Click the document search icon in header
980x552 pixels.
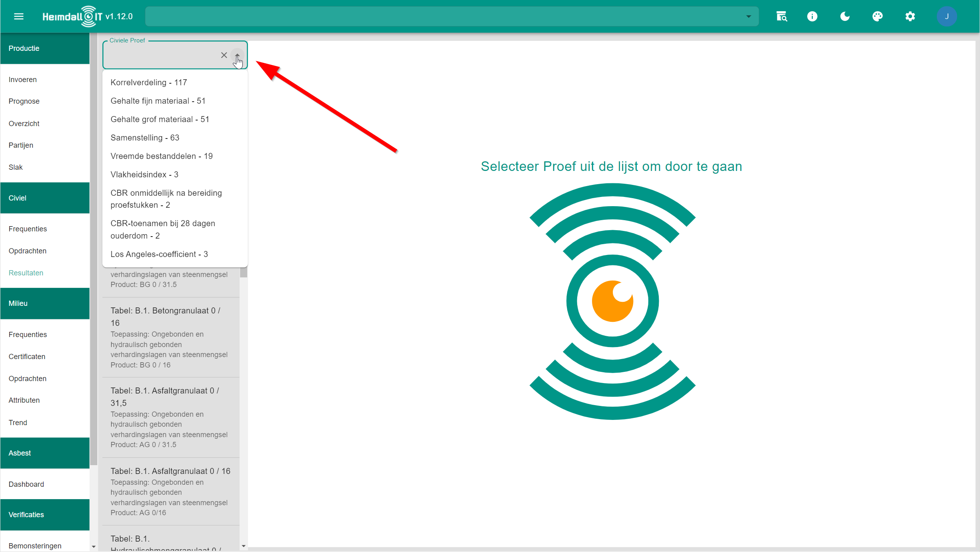point(781,16)
